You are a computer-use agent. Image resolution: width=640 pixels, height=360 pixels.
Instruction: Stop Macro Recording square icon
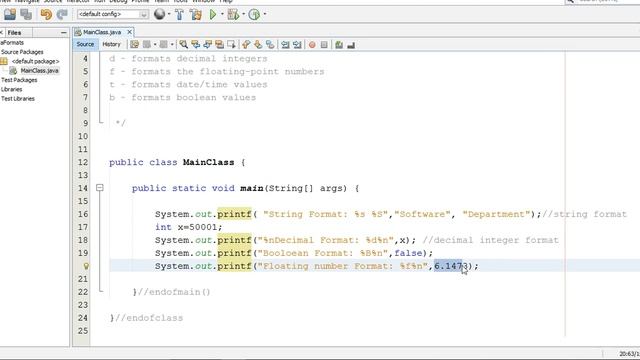[324, 45]
